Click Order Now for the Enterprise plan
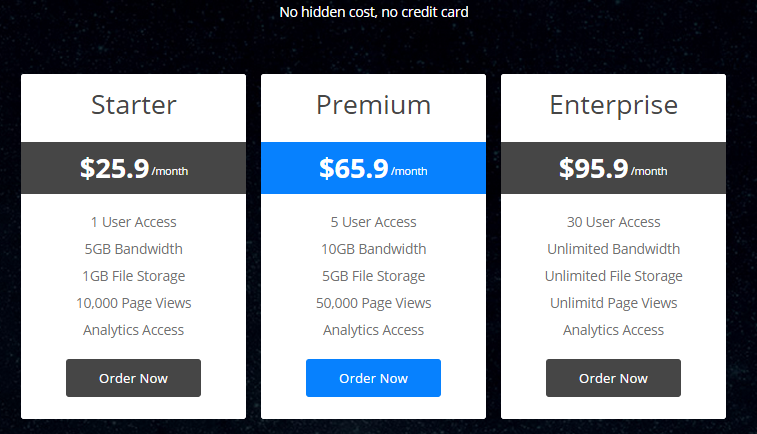 coord(613,378)
